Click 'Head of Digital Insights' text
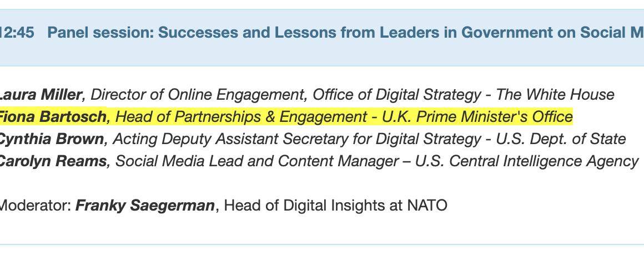This screenshot has height=256, width=644. tap(296, 206)
